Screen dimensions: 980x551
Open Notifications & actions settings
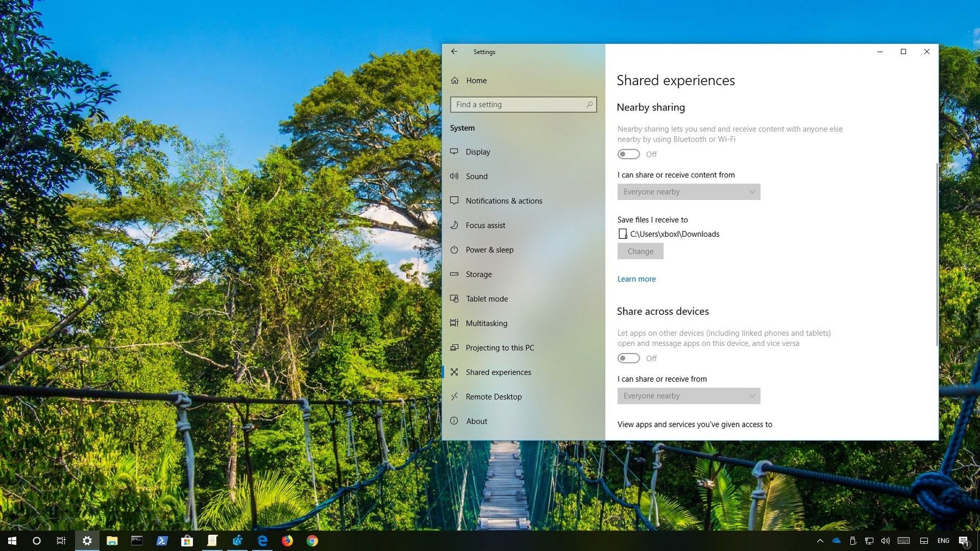coord(504,201)
